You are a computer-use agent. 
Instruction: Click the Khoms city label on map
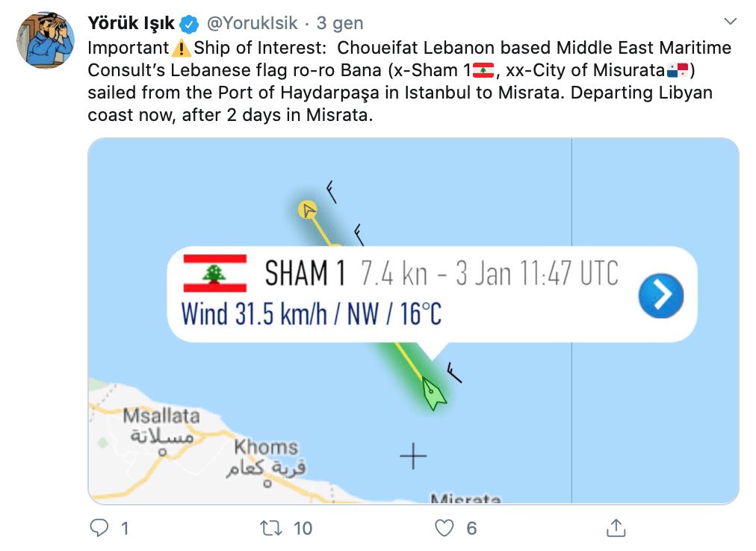point(266,447)
